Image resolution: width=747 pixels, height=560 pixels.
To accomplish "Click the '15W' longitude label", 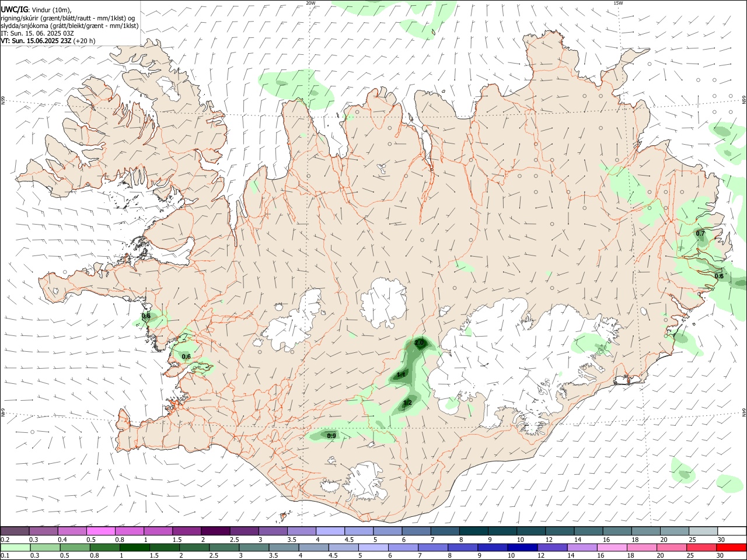I will [618, 3].
